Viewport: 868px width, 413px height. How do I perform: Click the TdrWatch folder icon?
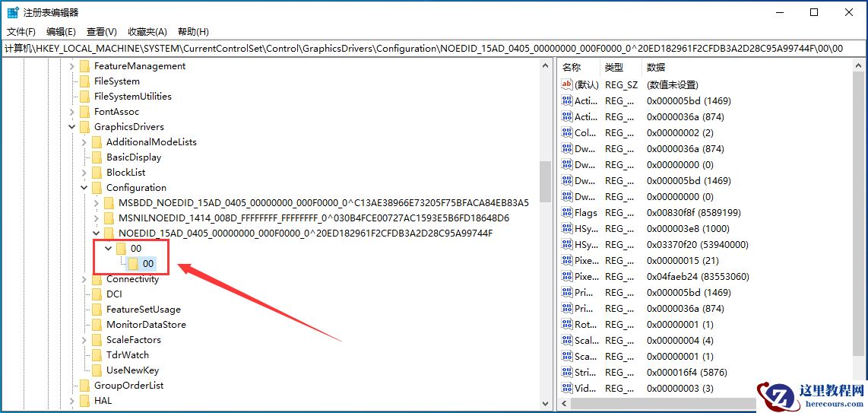pos(97,355)
